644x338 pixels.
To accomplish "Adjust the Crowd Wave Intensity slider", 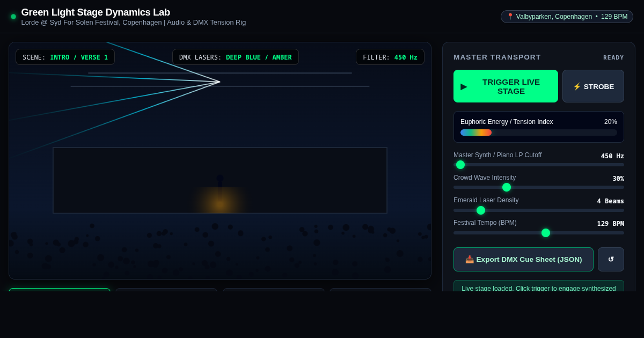I will point(539,187).
